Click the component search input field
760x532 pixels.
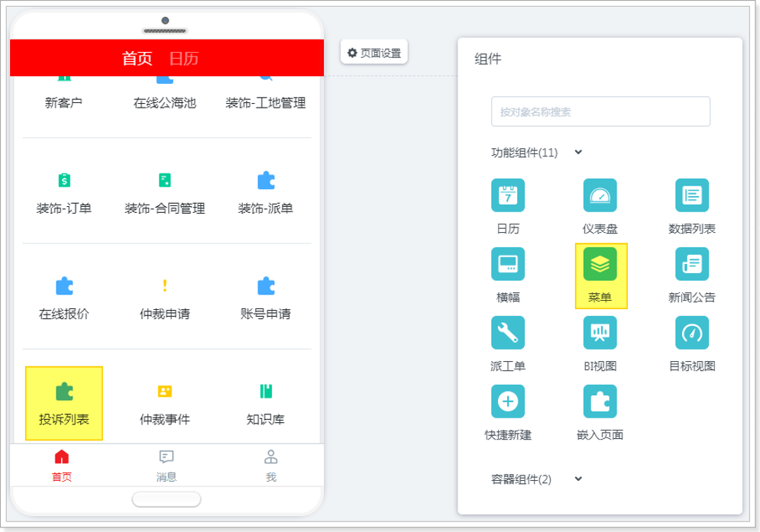600,111
